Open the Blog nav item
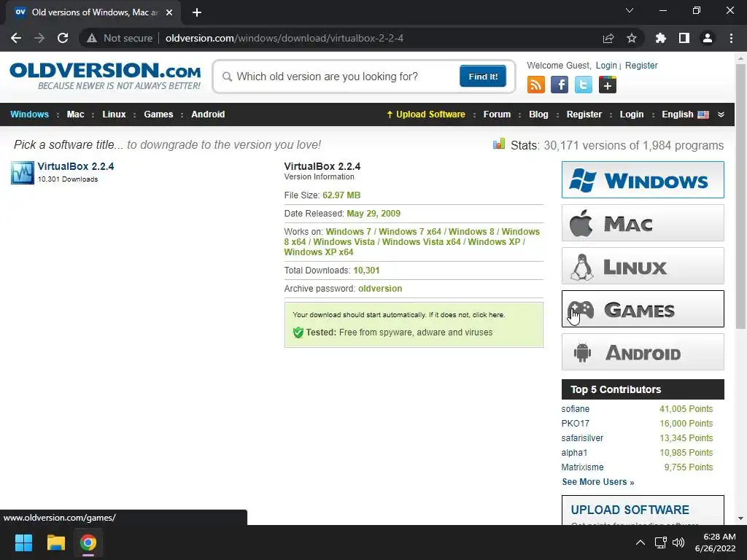This screenshot has width=747, height=560. click(538, 114)
